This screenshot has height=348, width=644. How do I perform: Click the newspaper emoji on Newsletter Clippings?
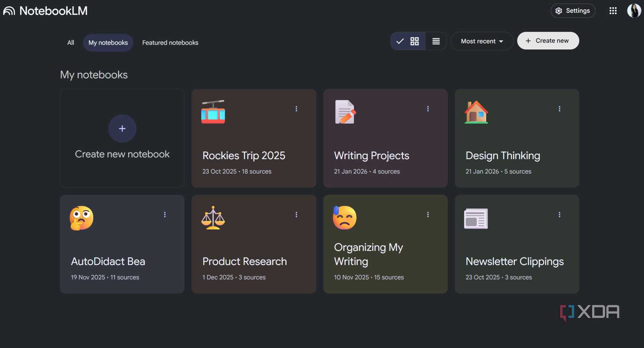tap(476, 218)
